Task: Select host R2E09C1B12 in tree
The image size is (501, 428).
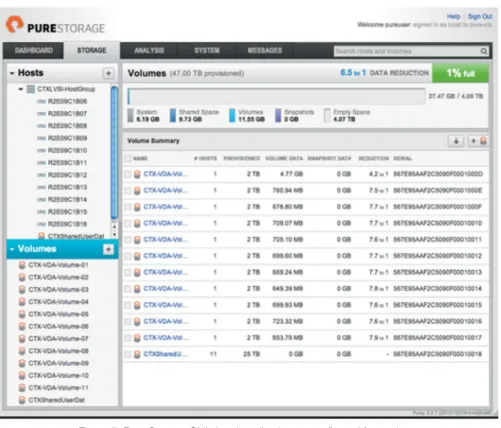Action: click(67, 175)
